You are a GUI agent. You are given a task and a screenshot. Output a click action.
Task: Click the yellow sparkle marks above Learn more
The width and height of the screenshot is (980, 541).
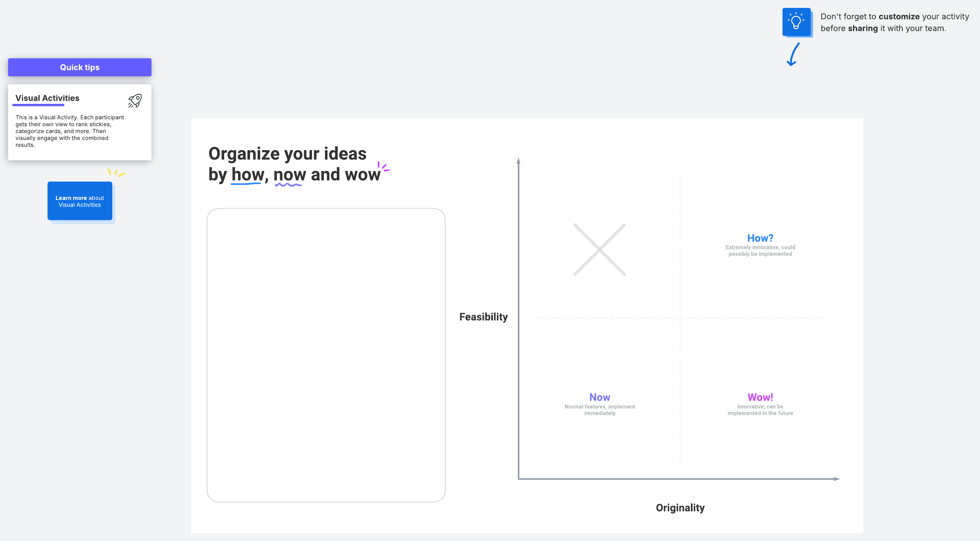116,173
